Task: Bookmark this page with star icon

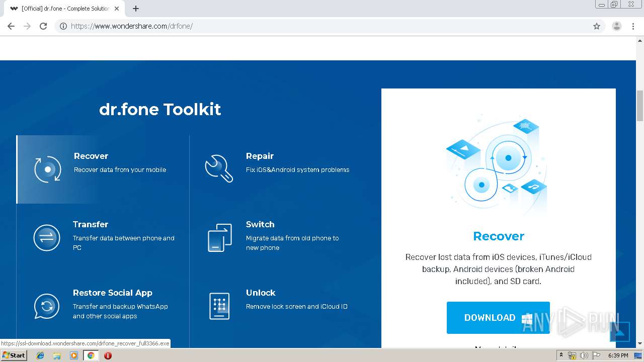Action: point(597,26)
